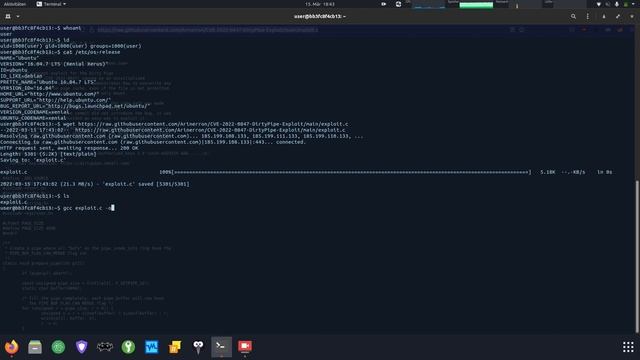
Task: Click the round sync indicator in the top bar
Action: tap(398, 4)
